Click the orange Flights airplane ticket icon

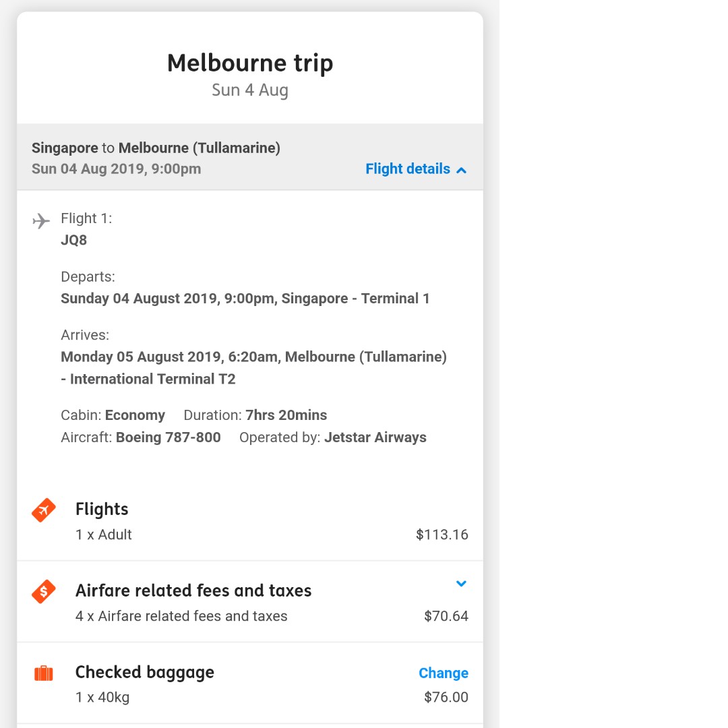pyautogui.click(x=43, y=510)
